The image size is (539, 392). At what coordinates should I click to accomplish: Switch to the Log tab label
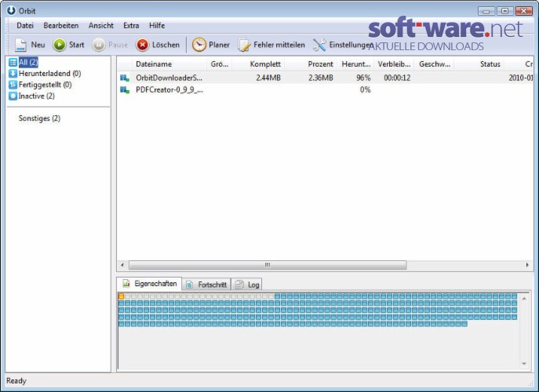253,285
